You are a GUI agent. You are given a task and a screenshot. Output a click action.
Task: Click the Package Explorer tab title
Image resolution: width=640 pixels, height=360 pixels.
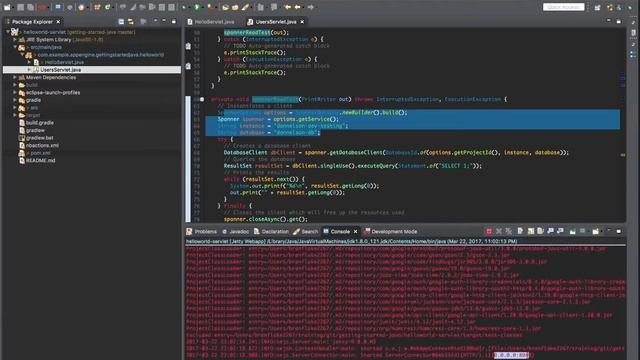(32, 22)
